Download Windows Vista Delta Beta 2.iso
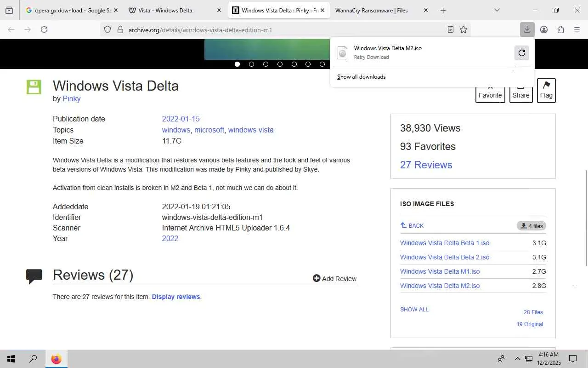Viewport: 588px width, 368px height. coord(445,257)
